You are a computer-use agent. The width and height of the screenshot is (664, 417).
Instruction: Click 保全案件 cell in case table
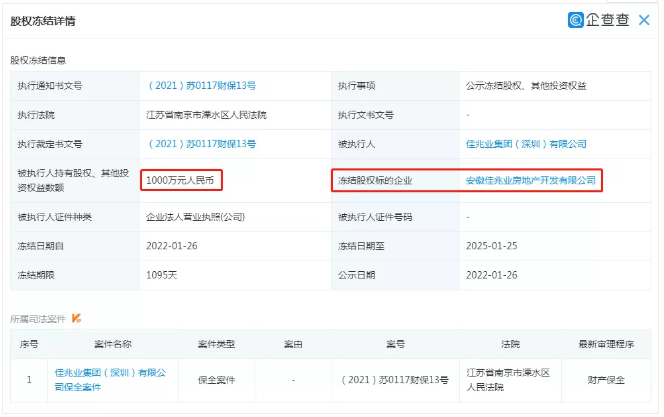[216, 380]
